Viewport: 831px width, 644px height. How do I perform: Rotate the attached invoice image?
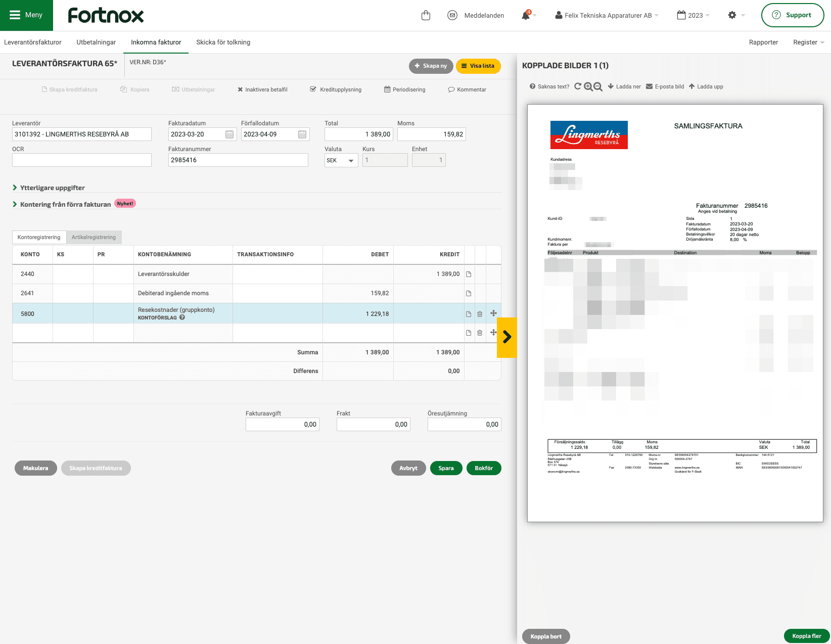tap(578, 86)
